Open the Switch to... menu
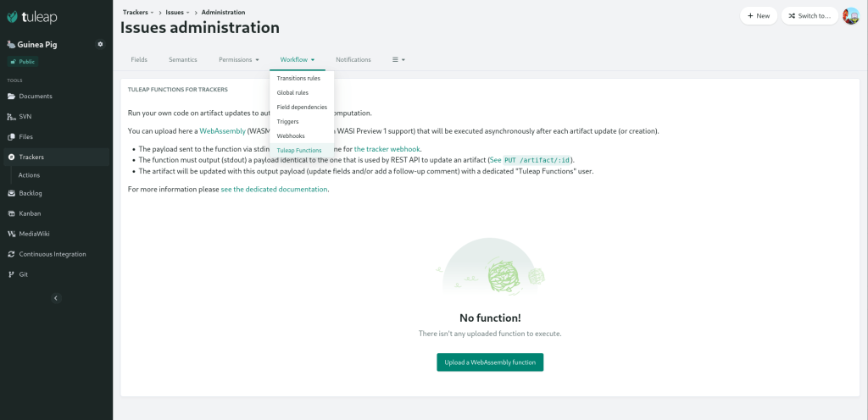This screenshot has height=420, width=868. [x=810, y=16]
